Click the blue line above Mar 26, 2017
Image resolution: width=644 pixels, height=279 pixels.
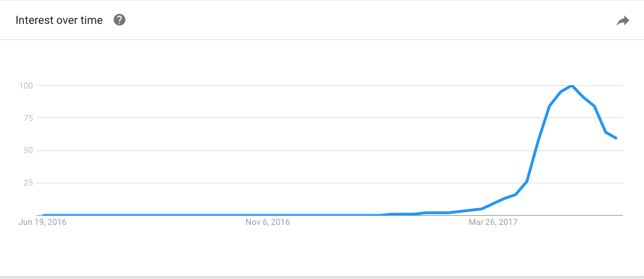pyautogui.click(x=494, y=203)
